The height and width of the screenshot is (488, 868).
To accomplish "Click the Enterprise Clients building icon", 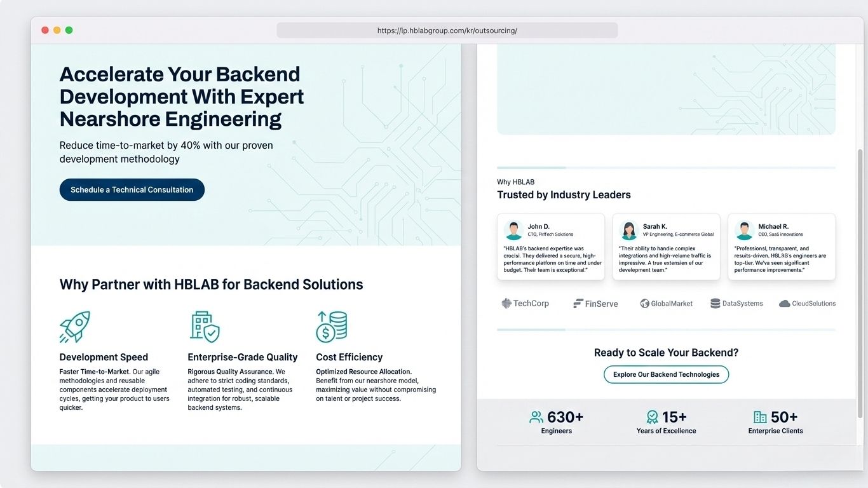I will 760,417.
